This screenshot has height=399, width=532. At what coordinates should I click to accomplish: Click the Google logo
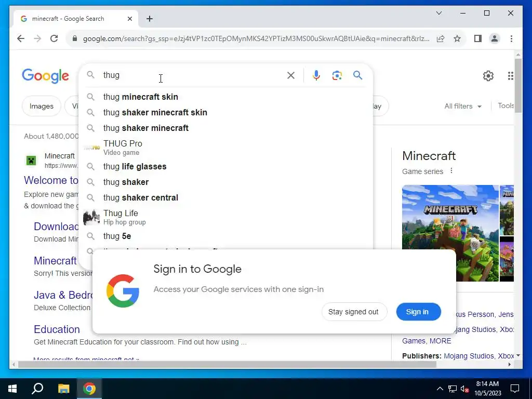(x=46, y=76)
